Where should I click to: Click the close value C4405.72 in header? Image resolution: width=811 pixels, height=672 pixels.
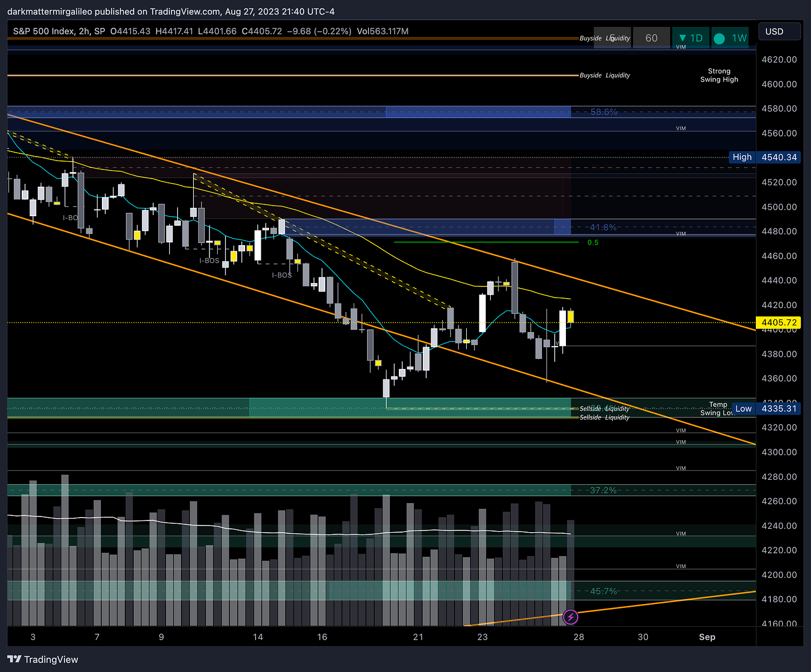coord(262,31)
